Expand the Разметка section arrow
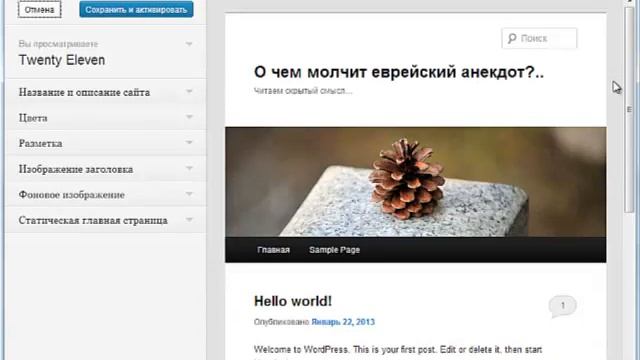 coord(189,143)
